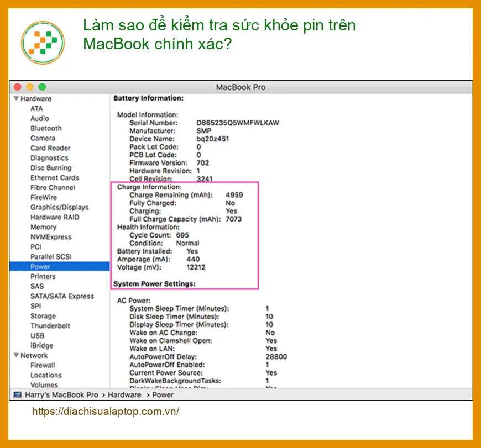Click the Network tree heading label
The width and height of the screenshot is (481, 448).
click(x=34, y=355)
